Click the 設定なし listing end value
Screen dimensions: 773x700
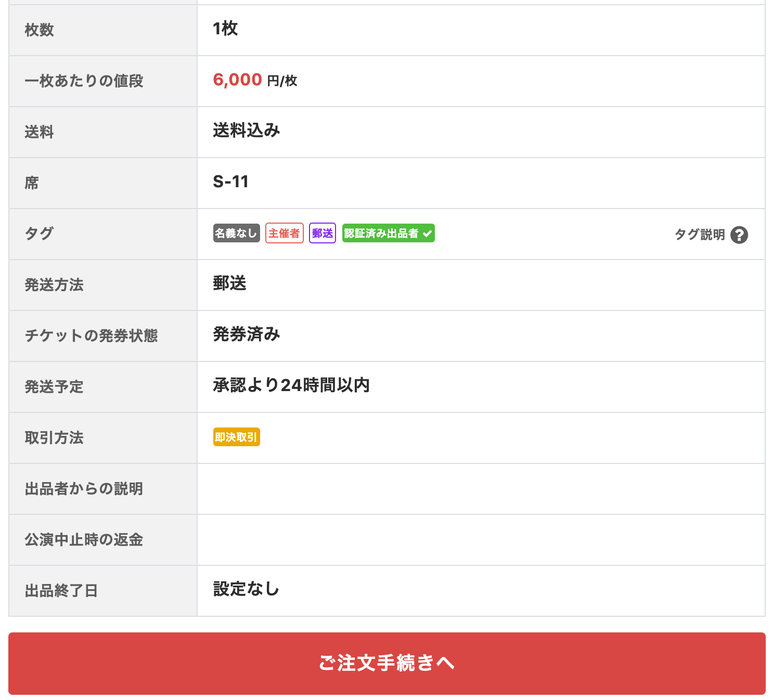point(247,589)
